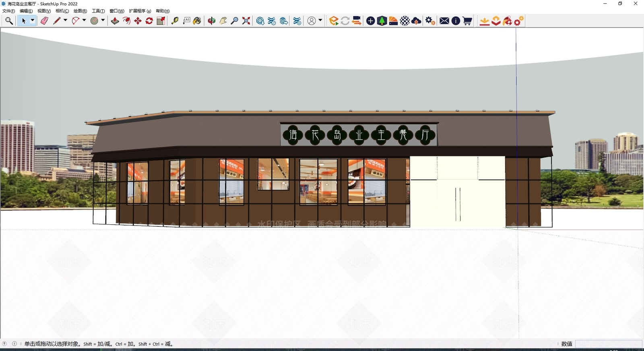Expand the Circle shape tool dropdown arrow
The height and width of the screenshot is (351, 644).
click(103, 21)
